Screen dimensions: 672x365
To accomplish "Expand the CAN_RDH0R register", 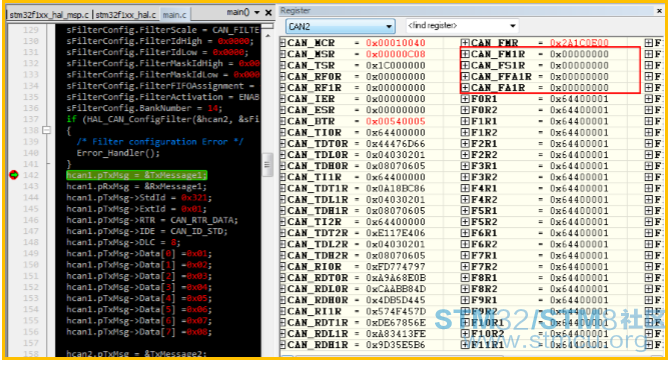I will point(283,300).
